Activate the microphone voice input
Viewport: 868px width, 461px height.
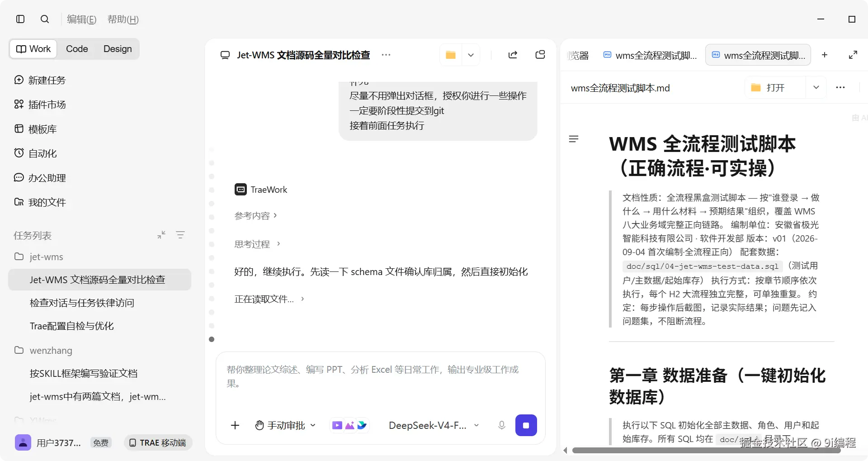501,425
